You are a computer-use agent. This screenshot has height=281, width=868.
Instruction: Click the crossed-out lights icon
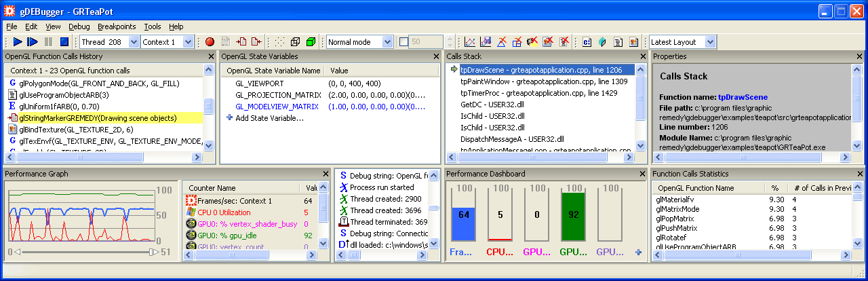click(533, 42)
